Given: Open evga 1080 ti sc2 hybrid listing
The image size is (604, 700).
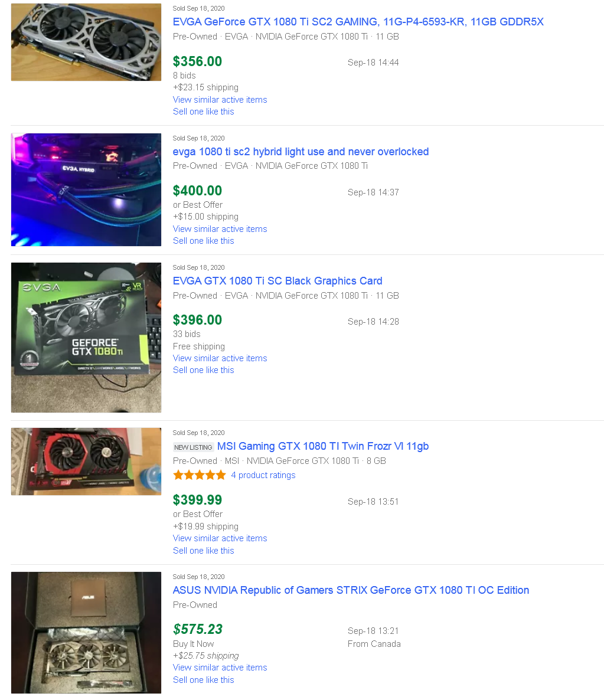Looking at the screenshot, I should 301,152.
